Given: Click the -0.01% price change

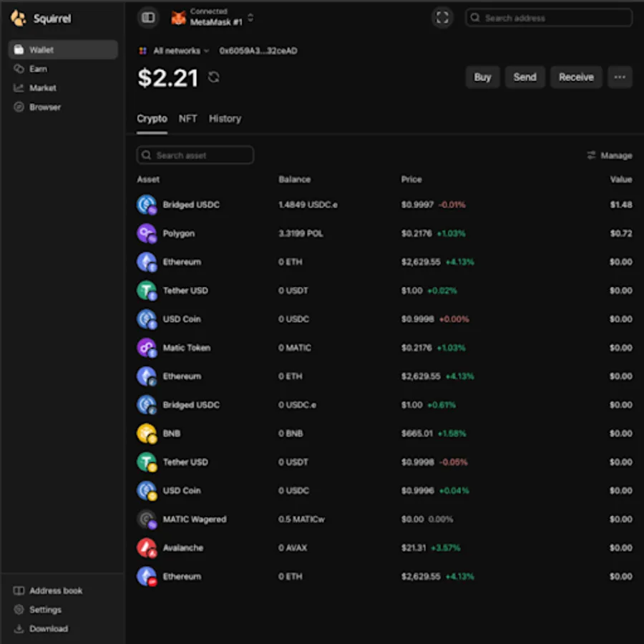Looking at the screenshot, I should coord(452,205).
